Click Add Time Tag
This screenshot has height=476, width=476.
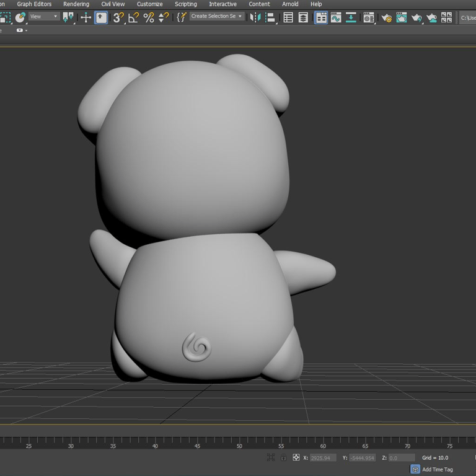[437, 469]
